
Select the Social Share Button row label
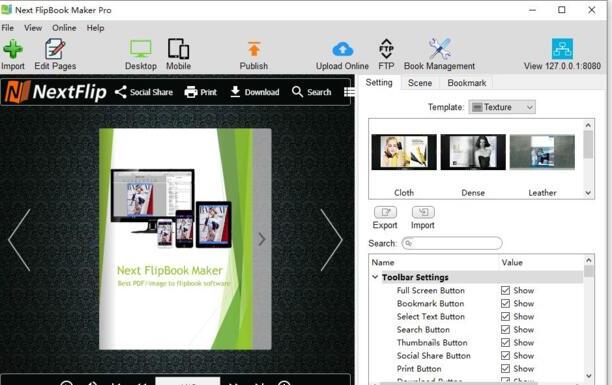pyautogui.click(x=434, y=355)
